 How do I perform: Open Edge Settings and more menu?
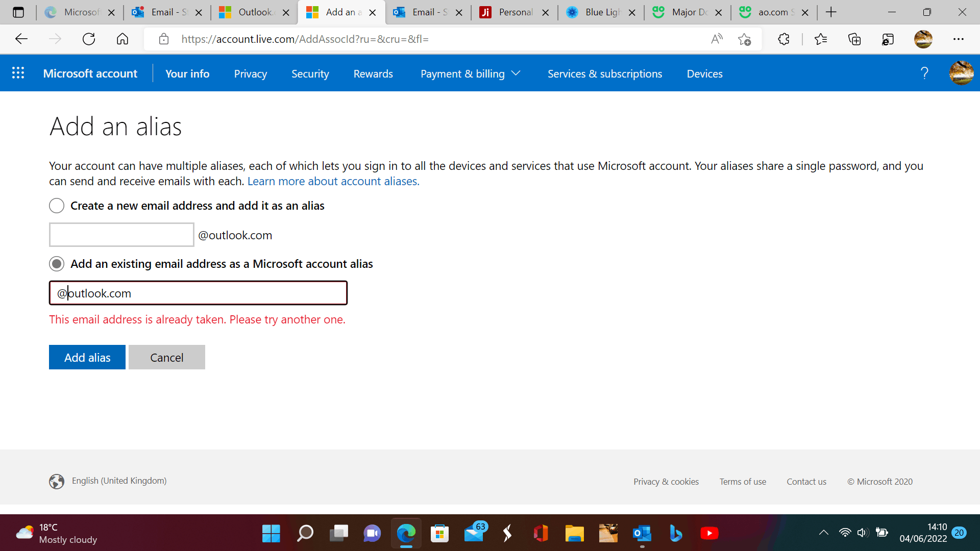959,39
